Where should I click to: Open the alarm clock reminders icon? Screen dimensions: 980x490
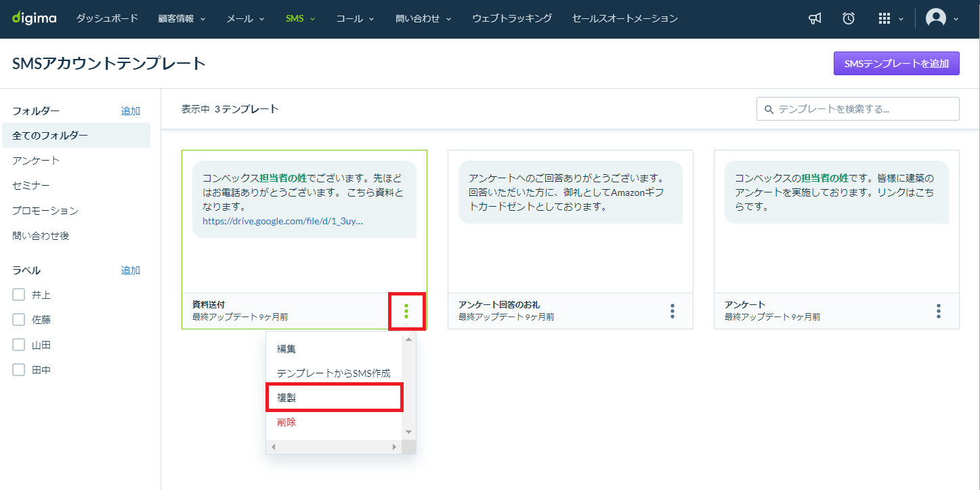[x=849, y=19]
